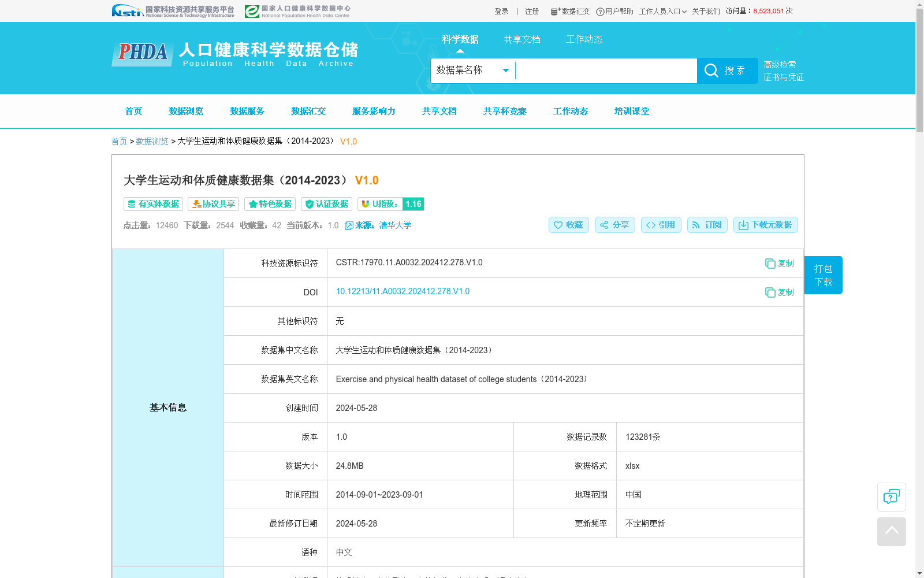Image resolution: width=924 pixels, height=578 pixels.
Task: Open the 数据集名称 search-type dropdown
Action: (x=473, y=71)
